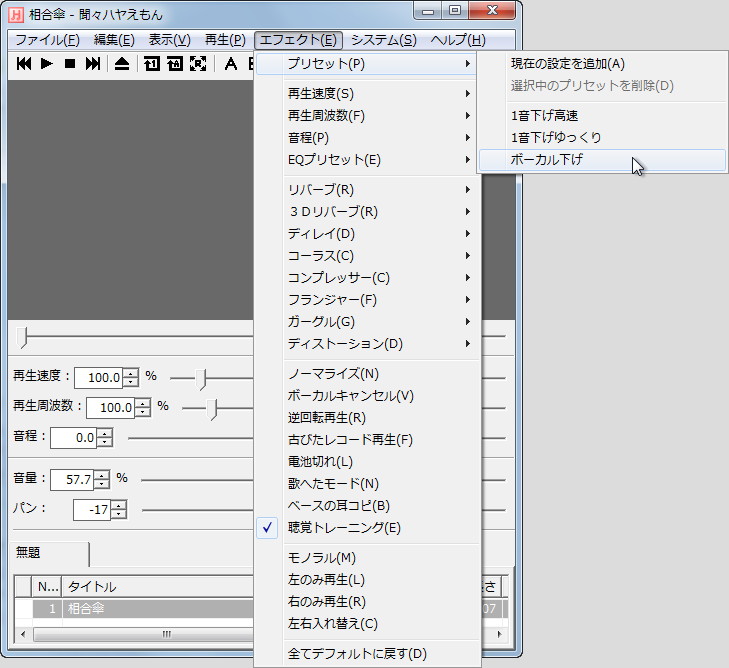Expand the コンプレッサー(C) submenu
The height and width of the screenshot is (668, 729).
368,278
